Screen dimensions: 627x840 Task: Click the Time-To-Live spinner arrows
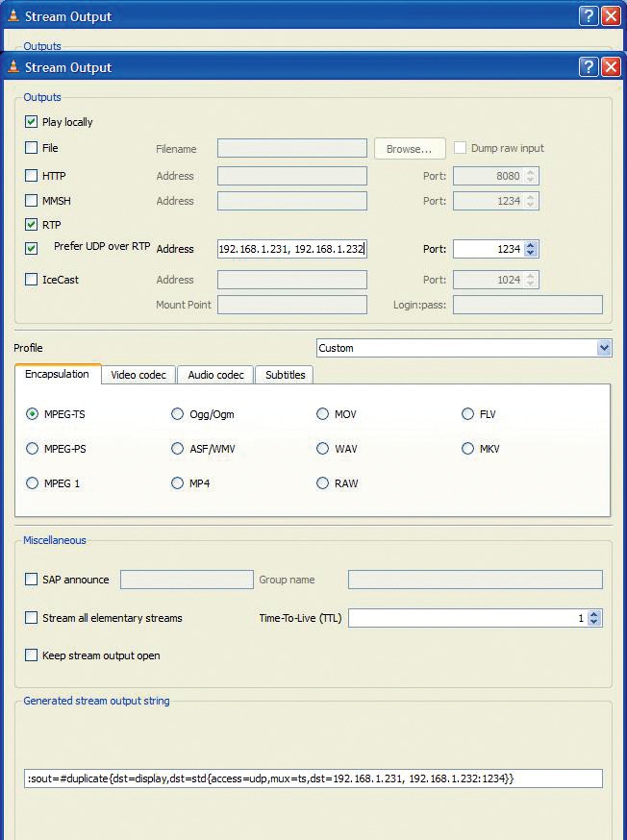593,618
